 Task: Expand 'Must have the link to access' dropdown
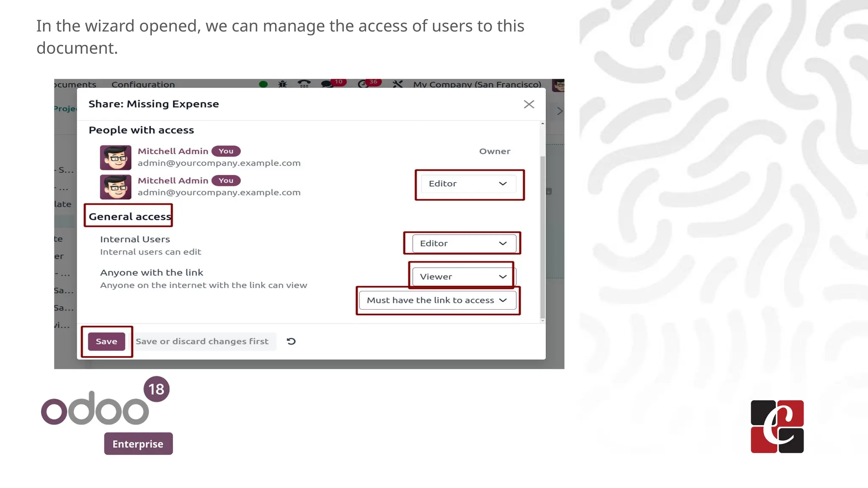[437, 300]
